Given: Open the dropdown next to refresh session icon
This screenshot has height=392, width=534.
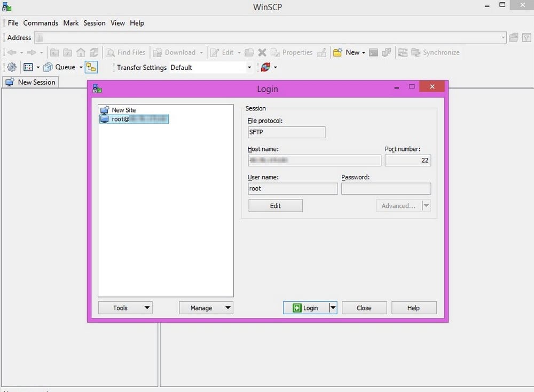Looking at the screenshot, I should point(275,67).
